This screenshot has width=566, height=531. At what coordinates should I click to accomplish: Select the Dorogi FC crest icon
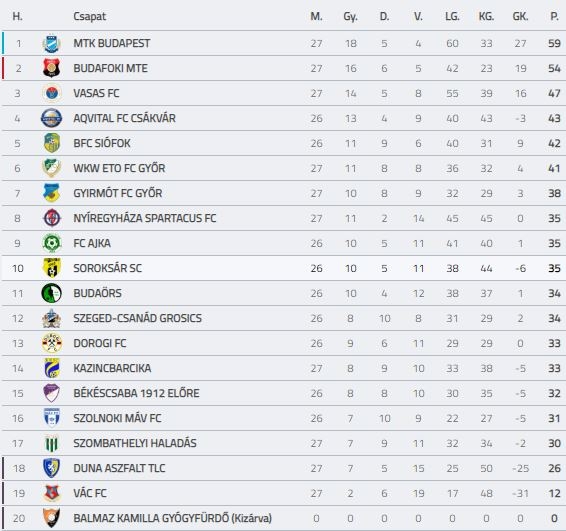[x=51, y=343]
